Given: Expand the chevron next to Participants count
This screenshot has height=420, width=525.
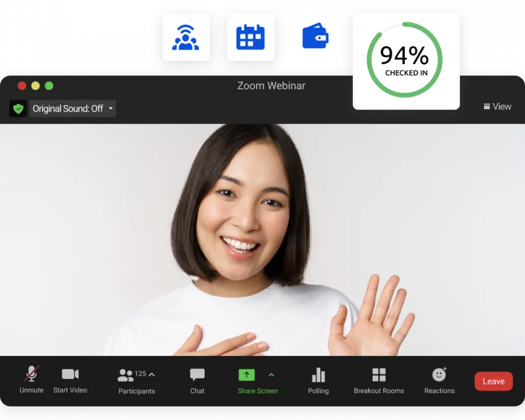Looking at the screenshot, I should click(x=152, y=374).
